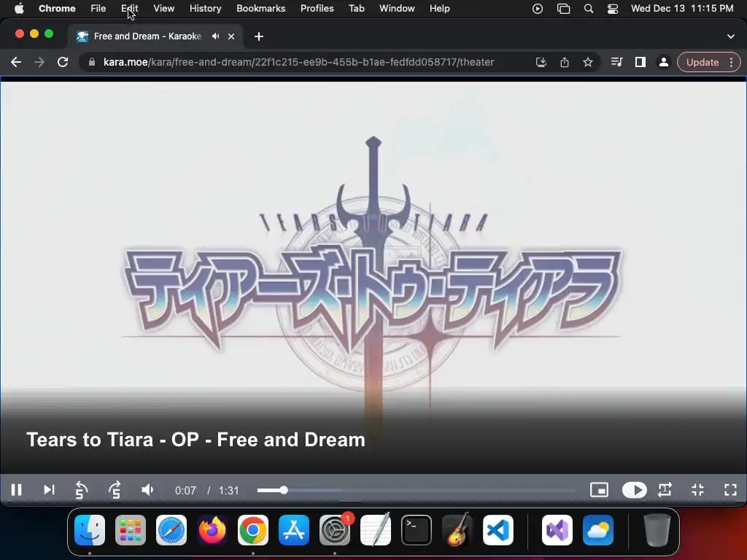The width and height of the screenshot is (747, 560).
Task: Open Terminal from the Dock
Action: (x=417, y=530)
